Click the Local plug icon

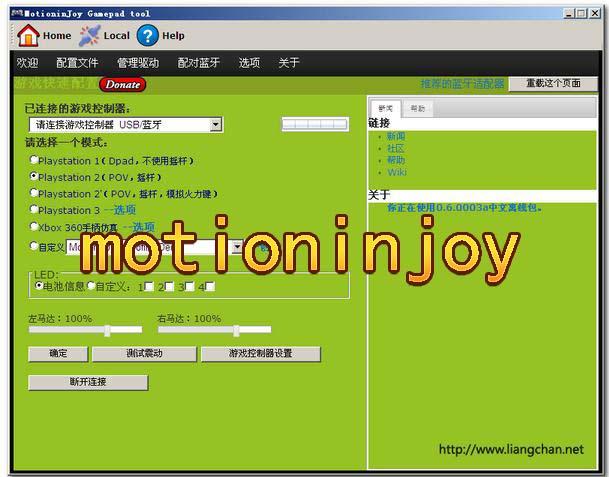click(90, 35)
